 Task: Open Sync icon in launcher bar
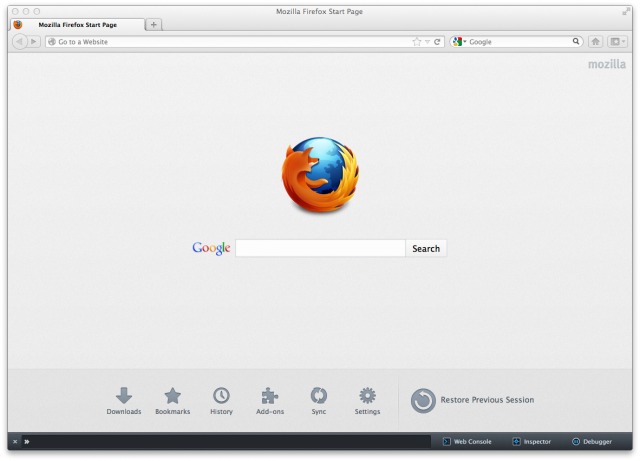click(x=319, y=401)
